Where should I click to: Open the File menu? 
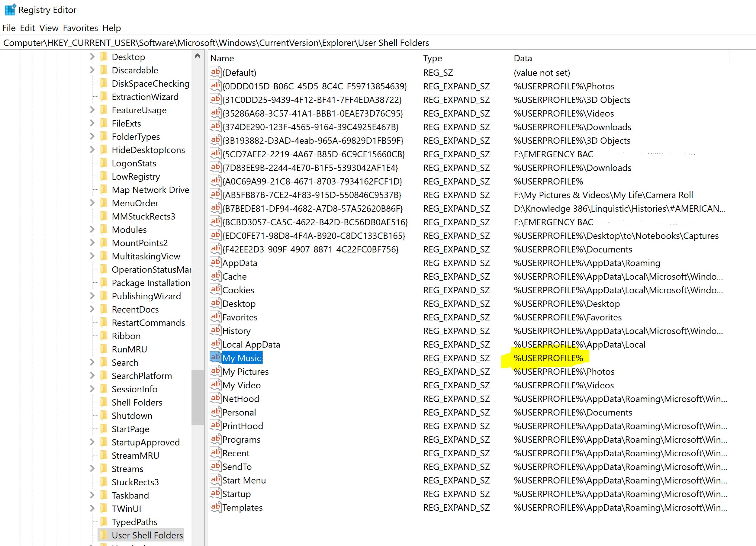point(9,28)
